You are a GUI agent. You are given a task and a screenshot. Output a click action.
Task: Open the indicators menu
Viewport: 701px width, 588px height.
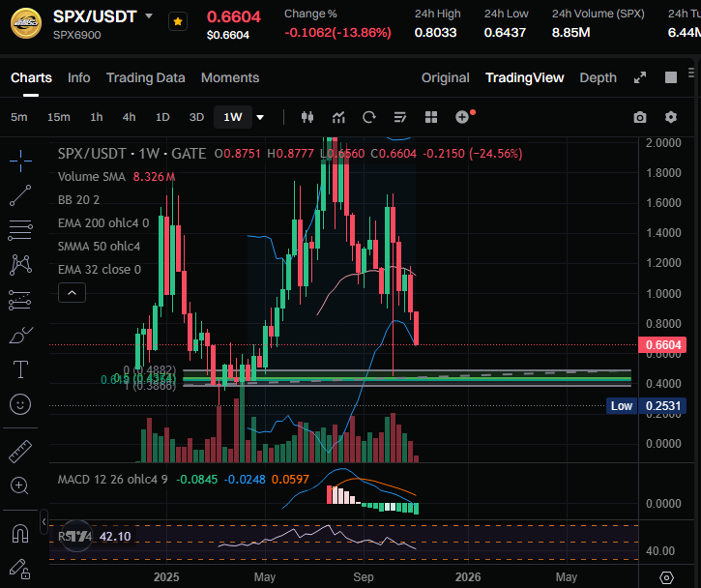[338, 117]
